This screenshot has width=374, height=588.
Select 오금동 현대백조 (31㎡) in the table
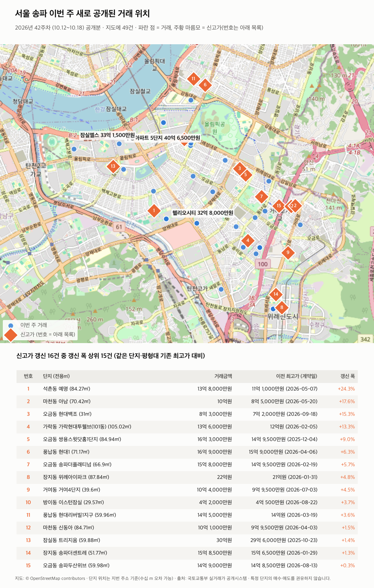point(67,414)
